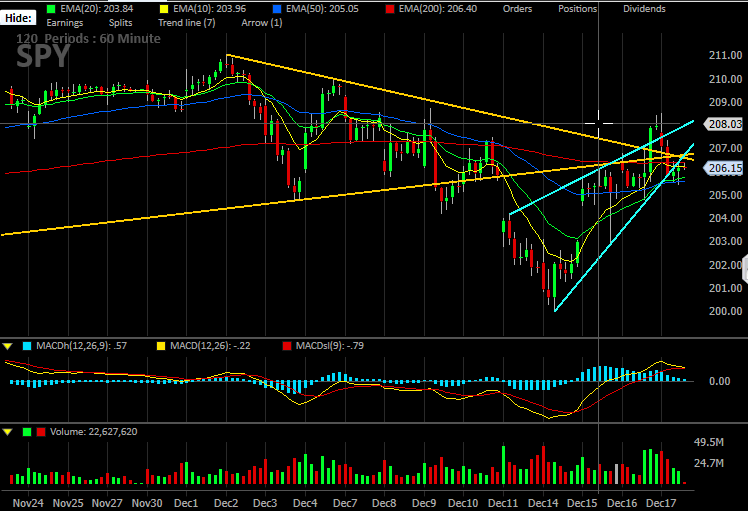Screen dimensions: 748x511
Task: Select the MACDh(12,26,9): .57 label
Action: pyautogui.click(x=82, y=345)
